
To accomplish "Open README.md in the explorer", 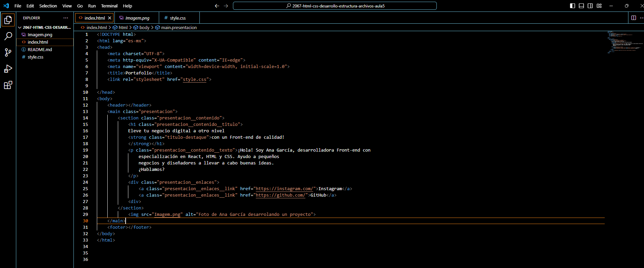I will tap(45, 49).
